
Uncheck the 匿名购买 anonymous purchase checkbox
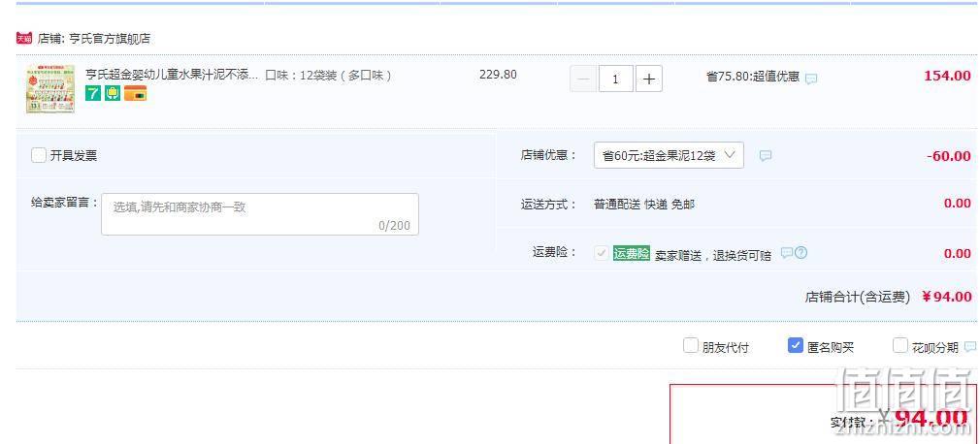[x=796, y=345]
